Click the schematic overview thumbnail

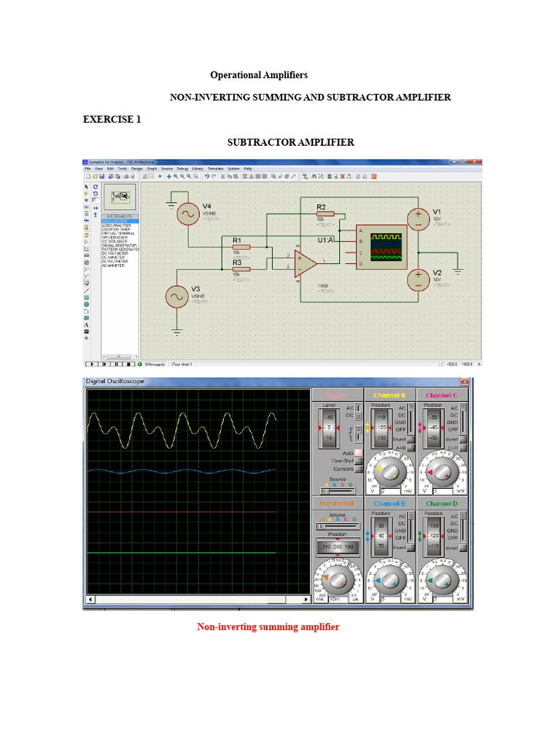pyautogui.click(x=120, y=197)
